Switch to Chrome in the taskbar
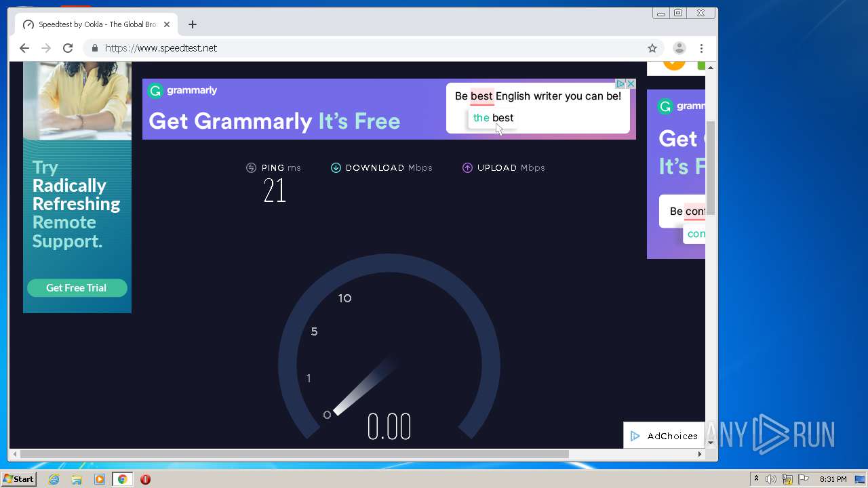This screenshot has height=488, width=868. (122, 479)
